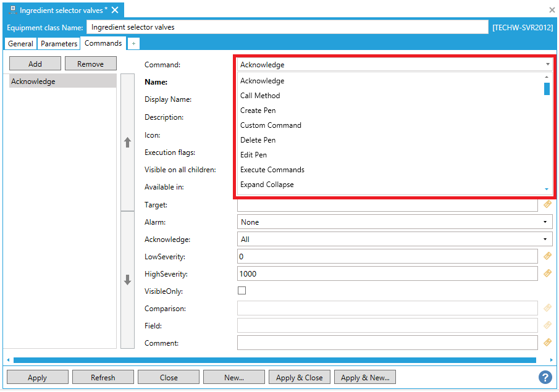The image size is (559, 392).
Task: Click the move up arrow icon
Action: [x=128, y=143]
